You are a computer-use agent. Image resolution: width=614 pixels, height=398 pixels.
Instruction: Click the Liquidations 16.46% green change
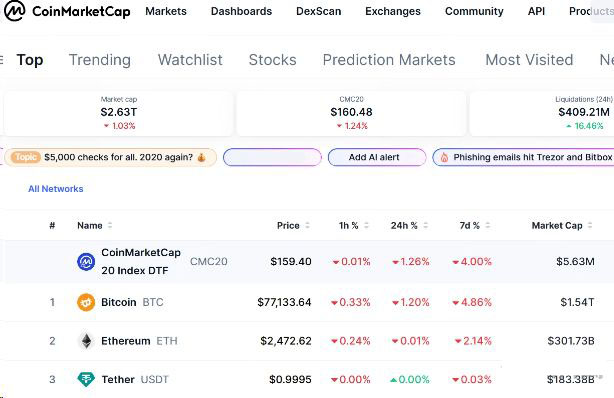point(585,126)
